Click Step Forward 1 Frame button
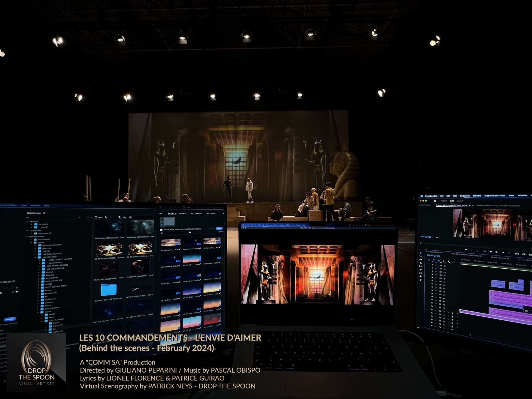The width and height of the screenshot is (532, 399). (503, 253)
